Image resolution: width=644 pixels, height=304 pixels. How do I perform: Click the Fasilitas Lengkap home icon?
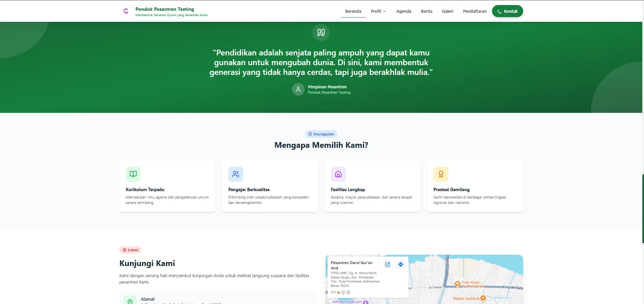[338, 174]
